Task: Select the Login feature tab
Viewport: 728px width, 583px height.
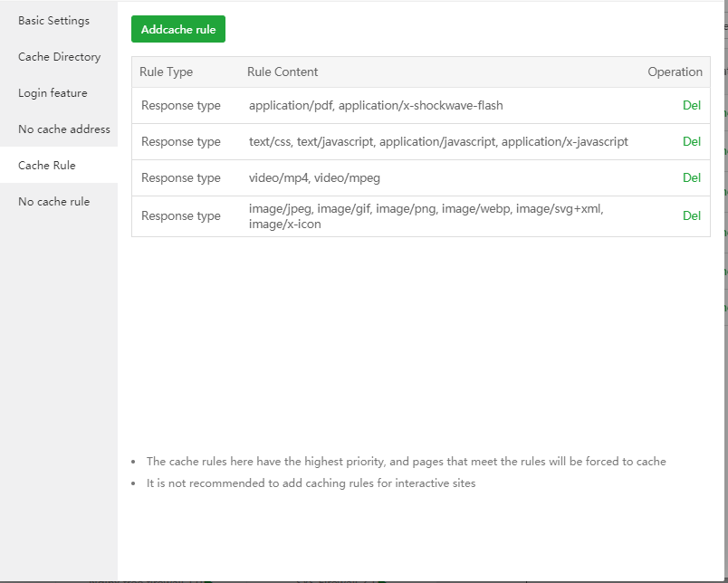Action: point(53,93)
